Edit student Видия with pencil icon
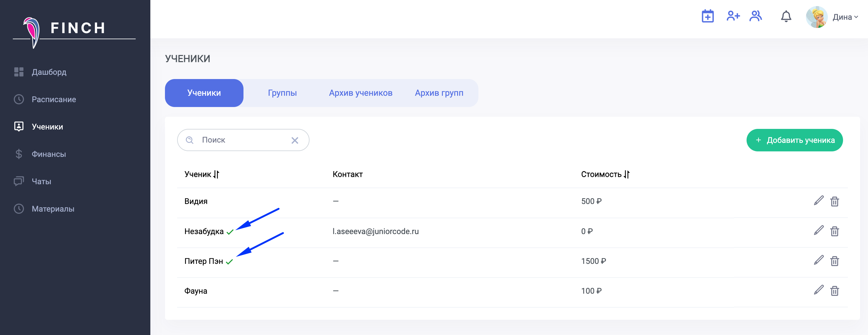This screenshot has height=335, width=868. pyautogui.click(x=818, y=201)
